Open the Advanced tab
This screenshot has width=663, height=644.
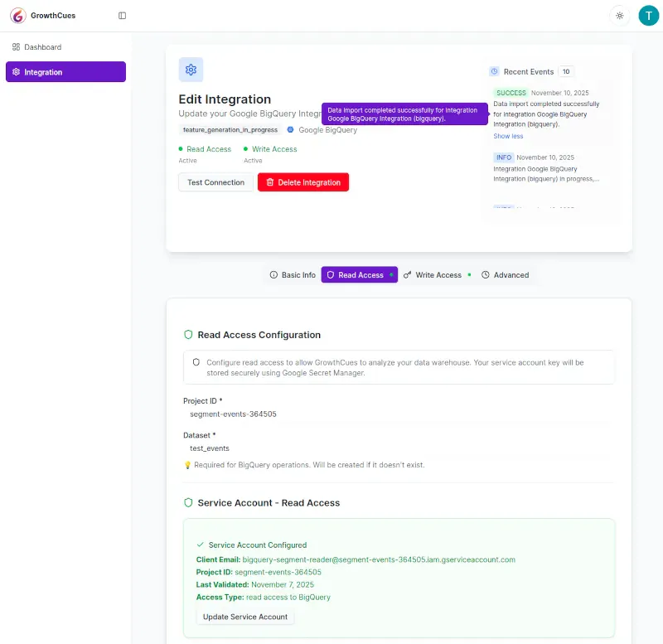tap(505, 275)
